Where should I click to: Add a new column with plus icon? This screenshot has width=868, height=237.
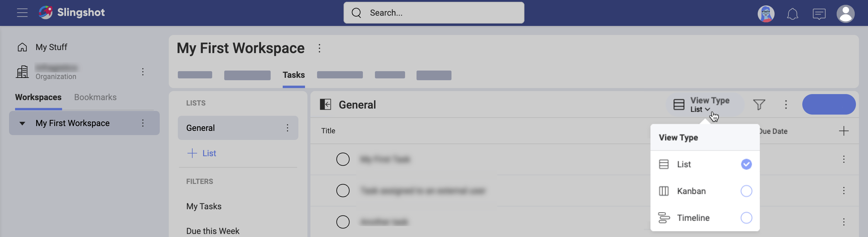coord(843,131)
